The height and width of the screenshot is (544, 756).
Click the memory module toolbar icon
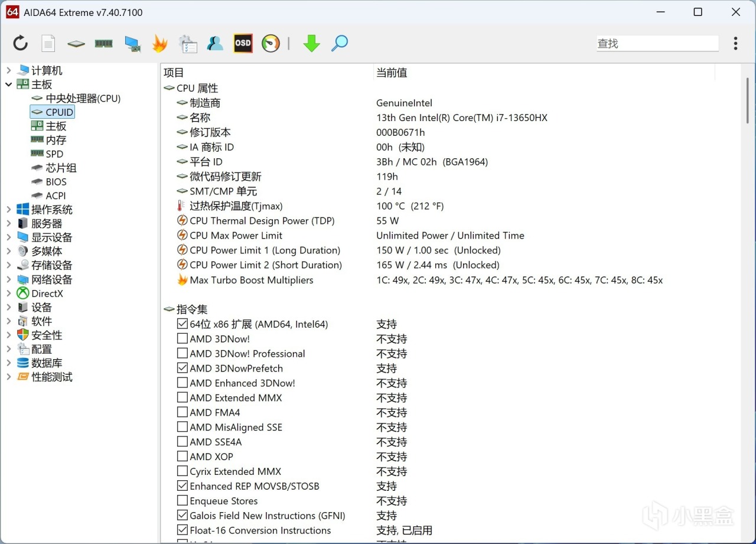tap(104, 43)
